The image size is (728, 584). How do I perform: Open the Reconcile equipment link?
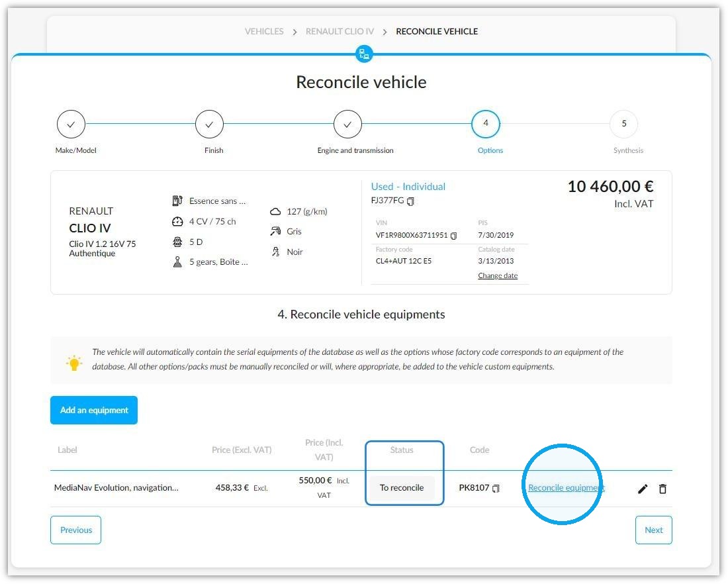coord(567,488)
